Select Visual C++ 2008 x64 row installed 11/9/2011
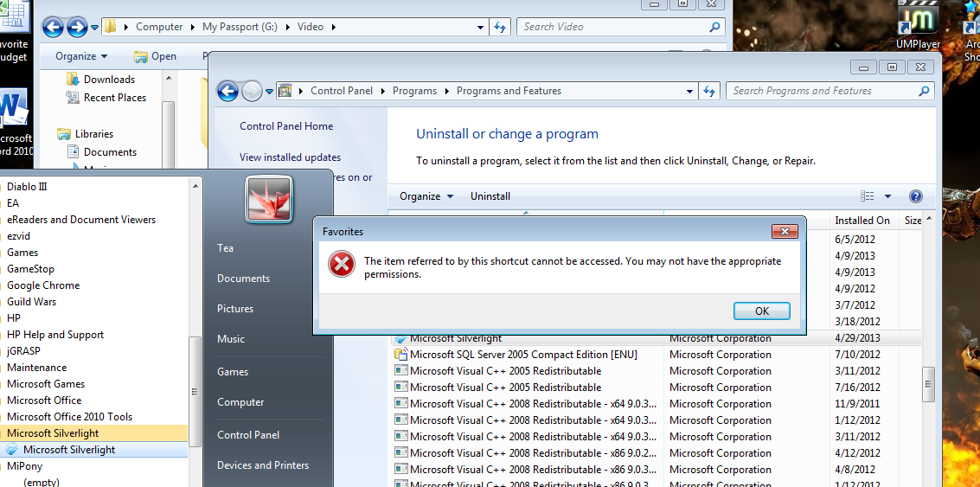Image resolution: width=980 pixels, height=487 pixels. [x=655, y=403]
